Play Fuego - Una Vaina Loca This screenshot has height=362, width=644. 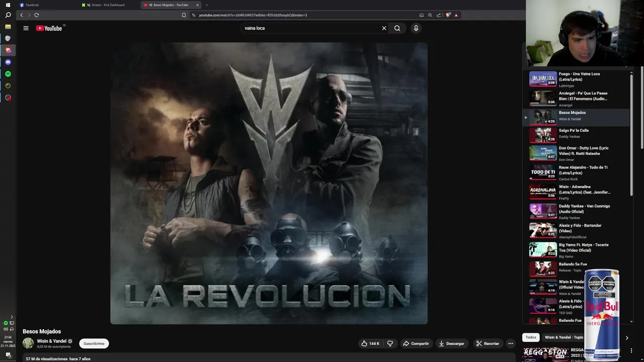(576, 79)
